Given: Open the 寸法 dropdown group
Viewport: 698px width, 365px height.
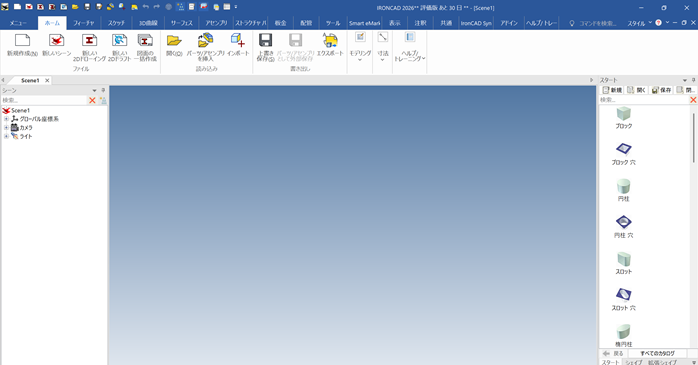Looking at the screenshot, I should pyautogui.click(x=383, y=47).
